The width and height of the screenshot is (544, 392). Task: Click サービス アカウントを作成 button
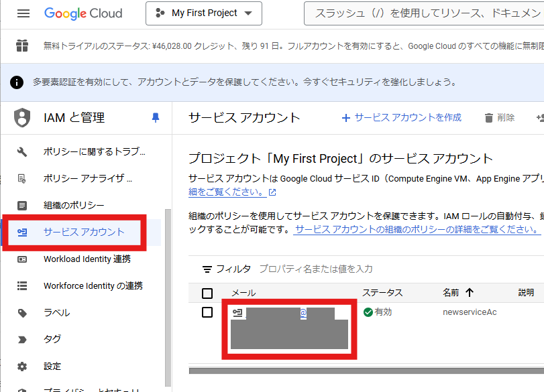(401, 118)
